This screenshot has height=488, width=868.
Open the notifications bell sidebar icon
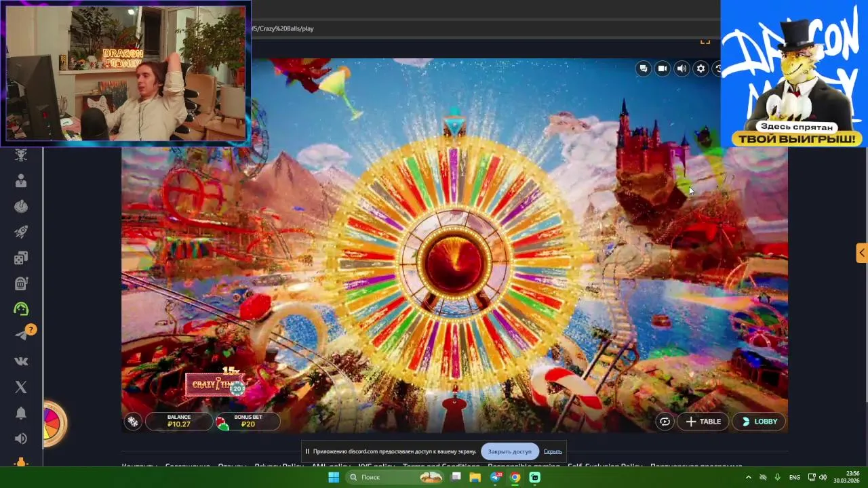21,413
